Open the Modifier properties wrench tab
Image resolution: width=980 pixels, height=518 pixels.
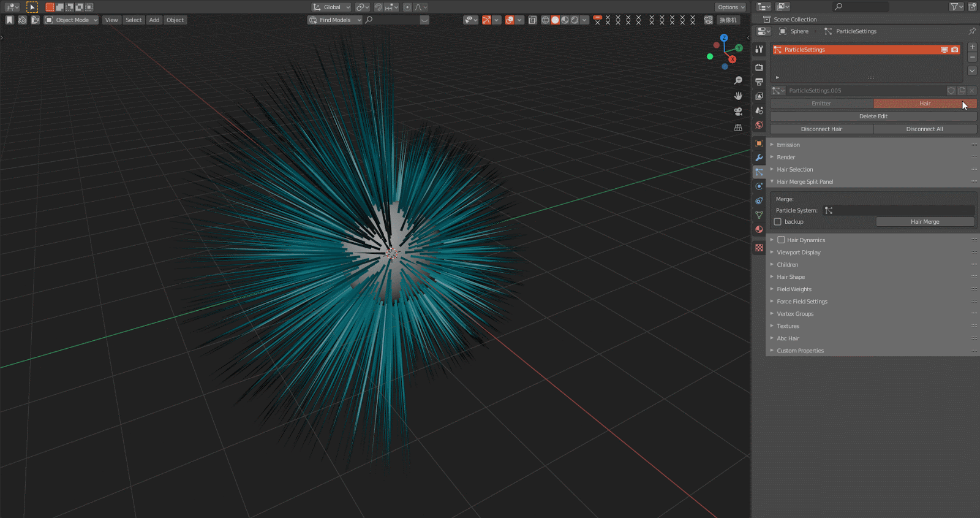point(759,158)
